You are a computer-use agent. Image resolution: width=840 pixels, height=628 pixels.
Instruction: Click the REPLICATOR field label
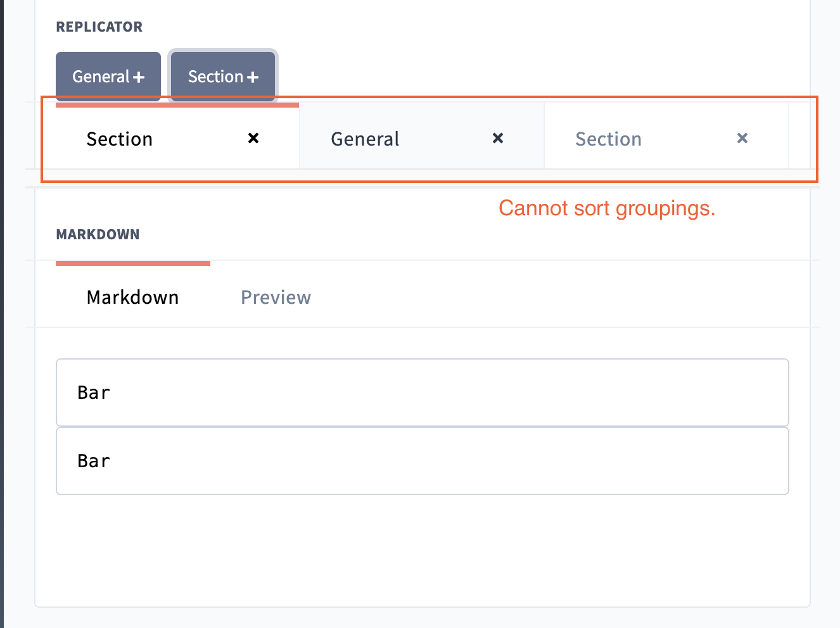point(99,27)
